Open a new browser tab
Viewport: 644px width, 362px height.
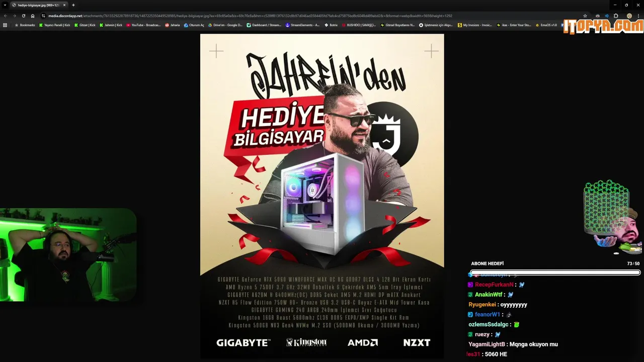click(73, 5)
